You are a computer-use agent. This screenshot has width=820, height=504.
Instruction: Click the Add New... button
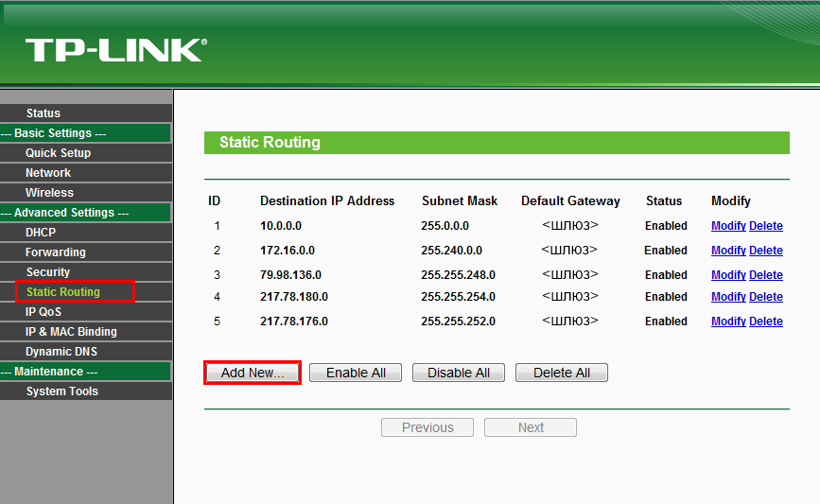pyautogui.click(x=253, y=373)
